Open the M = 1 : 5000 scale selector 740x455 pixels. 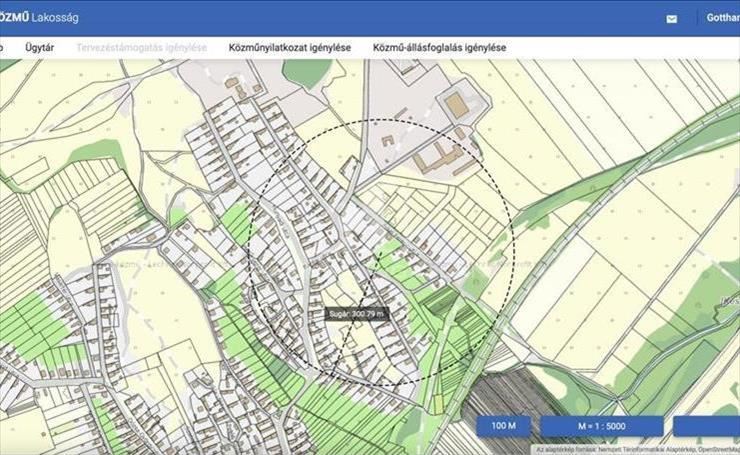coord(602,426)
